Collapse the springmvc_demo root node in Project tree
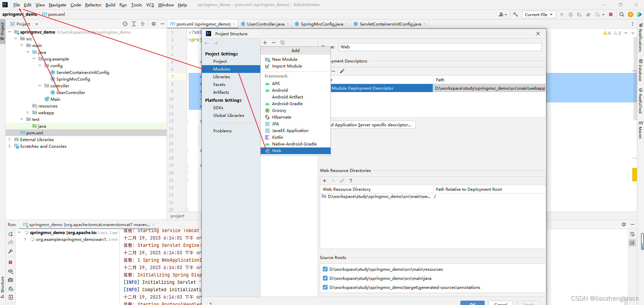The image size is (644, 305). click(9, 32)
